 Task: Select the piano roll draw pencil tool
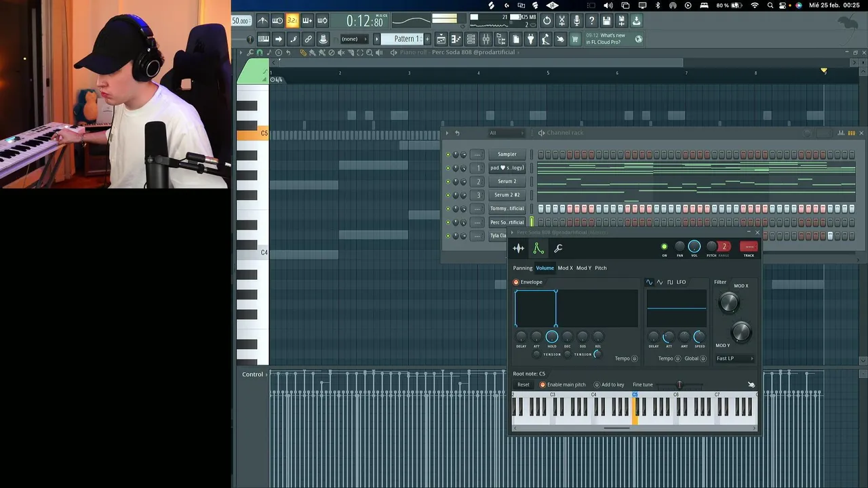tap(303, 52)
